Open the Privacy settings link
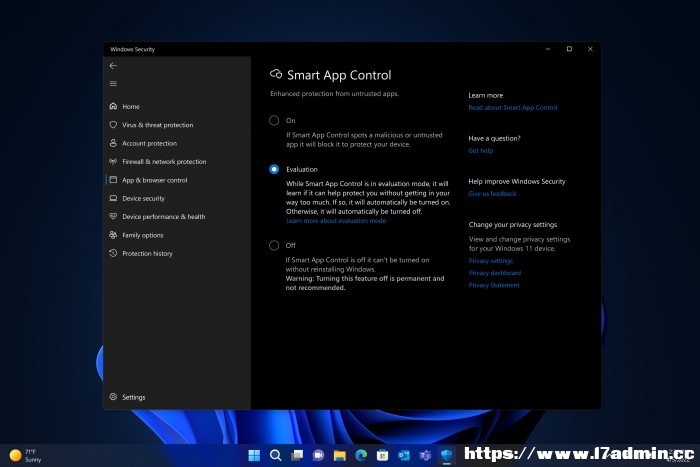This screenshot has width=700, height=467. [x=491, y=261]
